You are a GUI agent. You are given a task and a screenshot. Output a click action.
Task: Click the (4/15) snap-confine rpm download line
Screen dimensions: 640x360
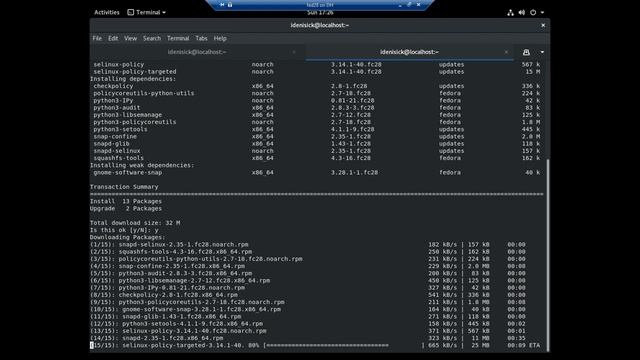(x=308, y=266)
